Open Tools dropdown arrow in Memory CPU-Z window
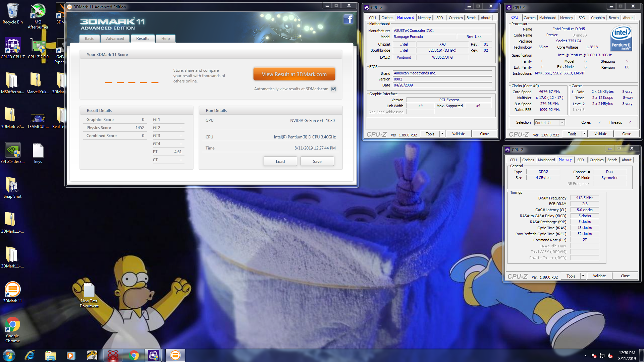The image size is (644, 362). pyautogui.click(x=583, y=276)
